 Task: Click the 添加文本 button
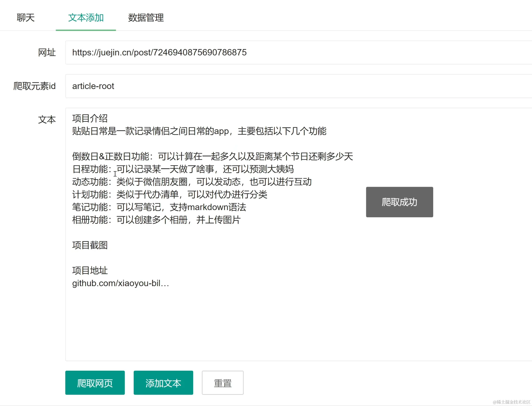(x=163, y=383)
